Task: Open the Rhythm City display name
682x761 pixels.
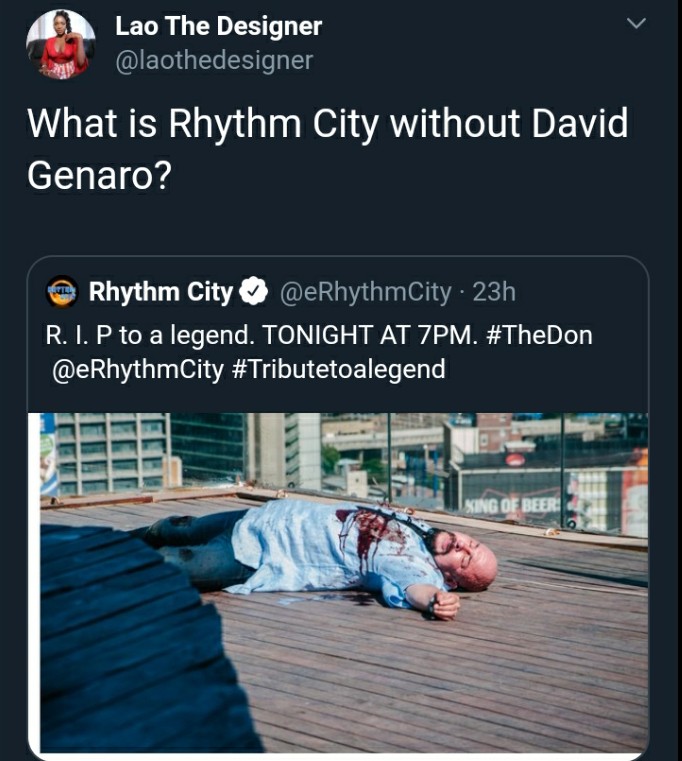Action: pos(161,292)
